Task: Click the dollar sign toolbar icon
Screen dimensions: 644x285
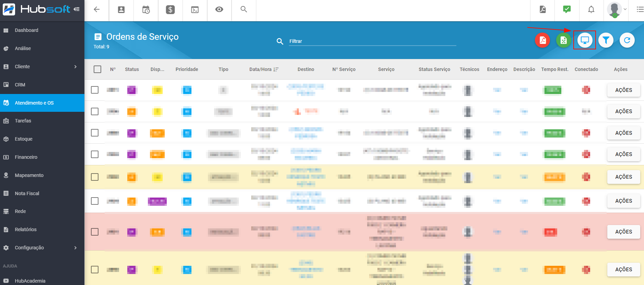Action: pyautogui.click(x=170, y=10)
